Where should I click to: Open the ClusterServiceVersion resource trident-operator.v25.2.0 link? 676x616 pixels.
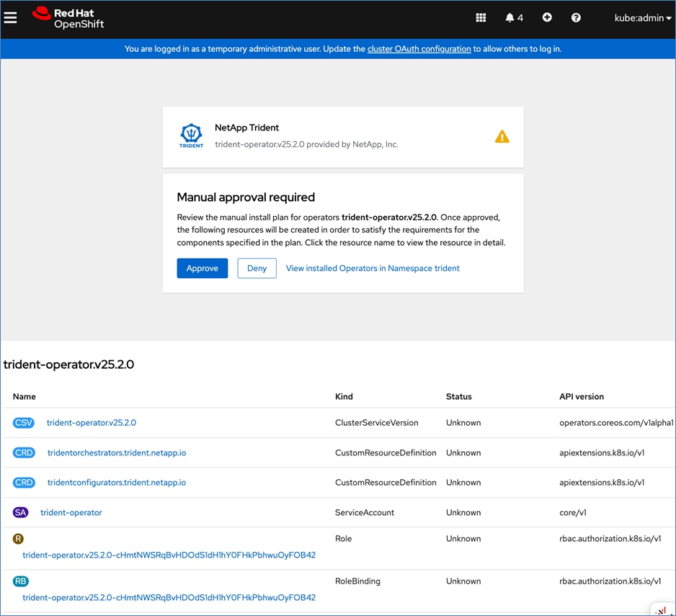click(x=92, y=422)
